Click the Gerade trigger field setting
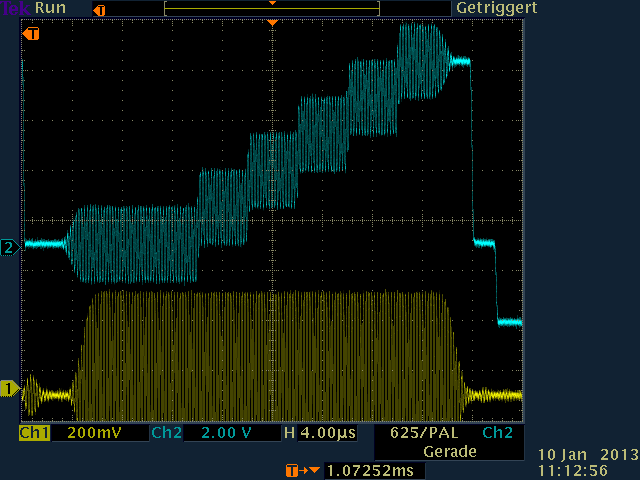This screenshot has height=480, width=640. pos(448,451)
